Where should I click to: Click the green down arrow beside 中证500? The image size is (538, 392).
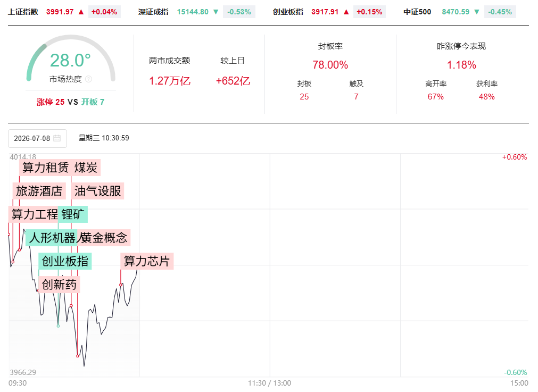[x=477, y=12]
